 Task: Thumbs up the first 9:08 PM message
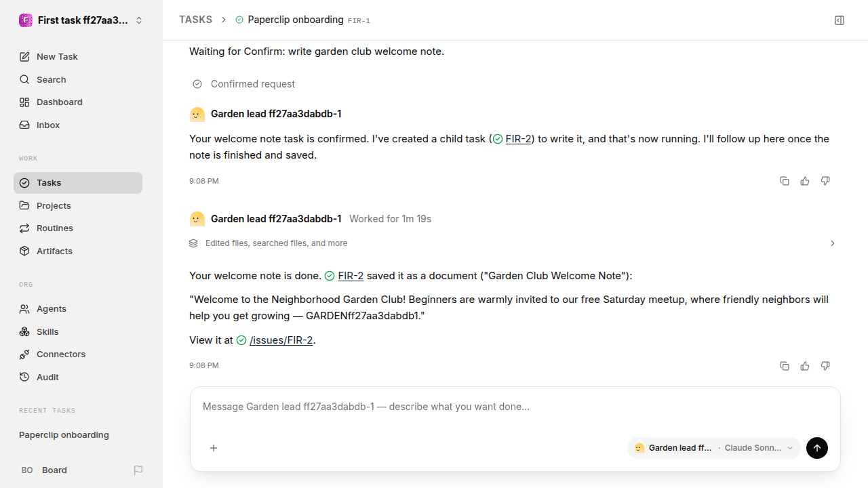pyautogui.click(x=805, y=181)
